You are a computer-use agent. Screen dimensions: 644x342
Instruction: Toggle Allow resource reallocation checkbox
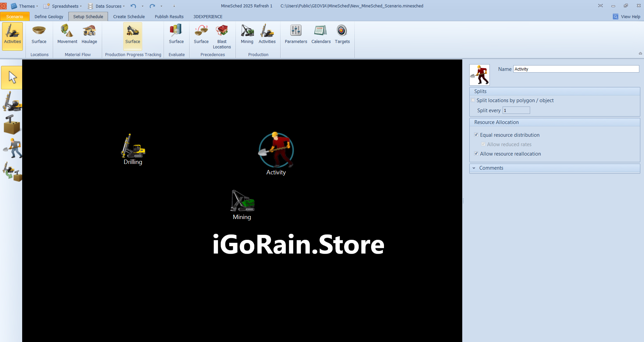pos(476,154)
